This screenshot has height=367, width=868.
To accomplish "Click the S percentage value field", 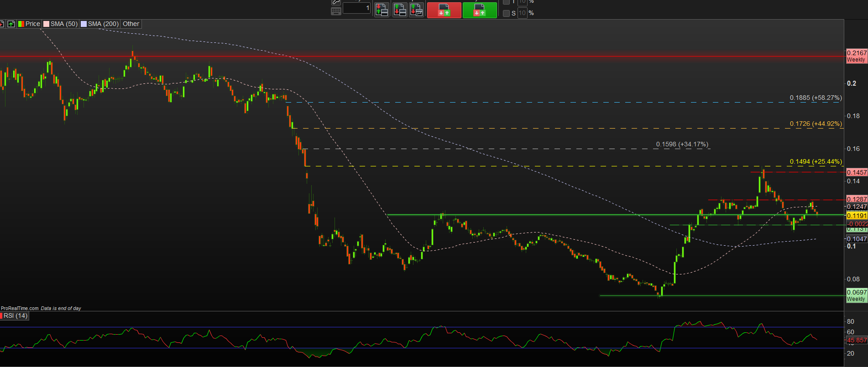I will (x=522, y=13).
